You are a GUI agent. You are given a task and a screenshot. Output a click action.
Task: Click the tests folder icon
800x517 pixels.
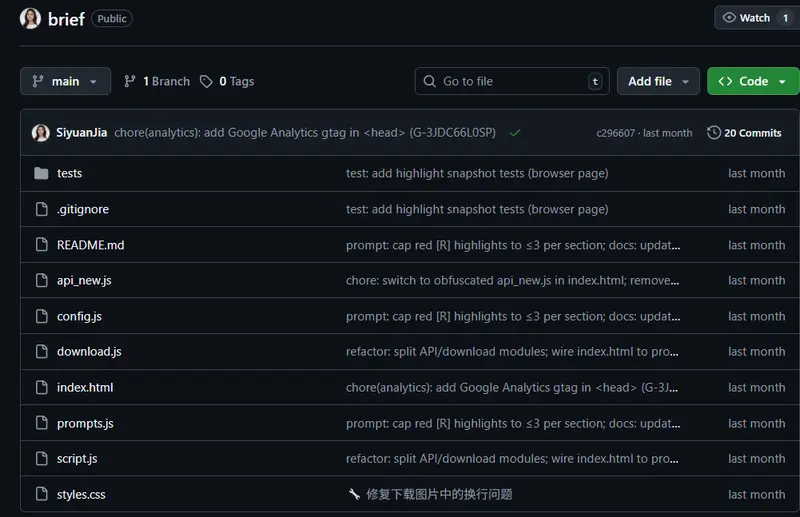tap(41, 173)
